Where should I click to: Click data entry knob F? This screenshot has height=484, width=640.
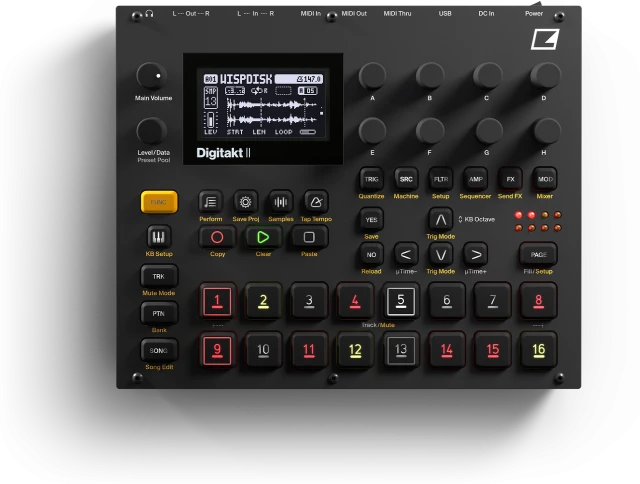[430, 131]
